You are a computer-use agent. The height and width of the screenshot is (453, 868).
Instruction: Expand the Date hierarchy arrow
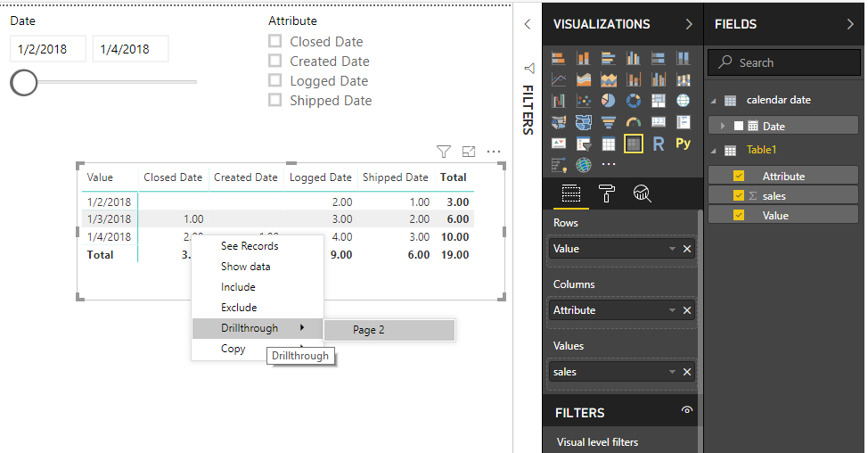pyautogui.click(x=723, y=126)
